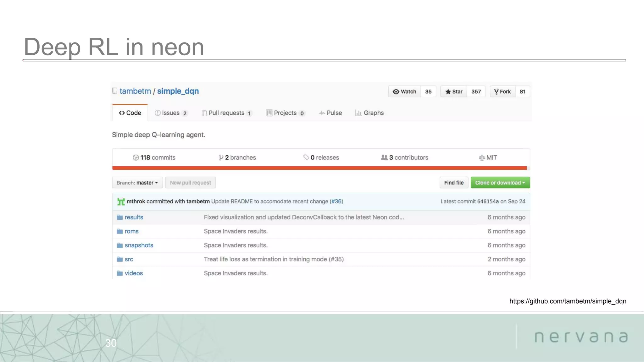Click the fork icon in Fork button

[496, 91]
